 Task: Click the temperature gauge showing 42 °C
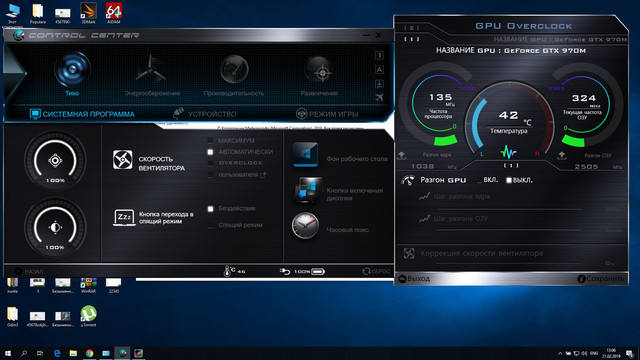[509, 119]
